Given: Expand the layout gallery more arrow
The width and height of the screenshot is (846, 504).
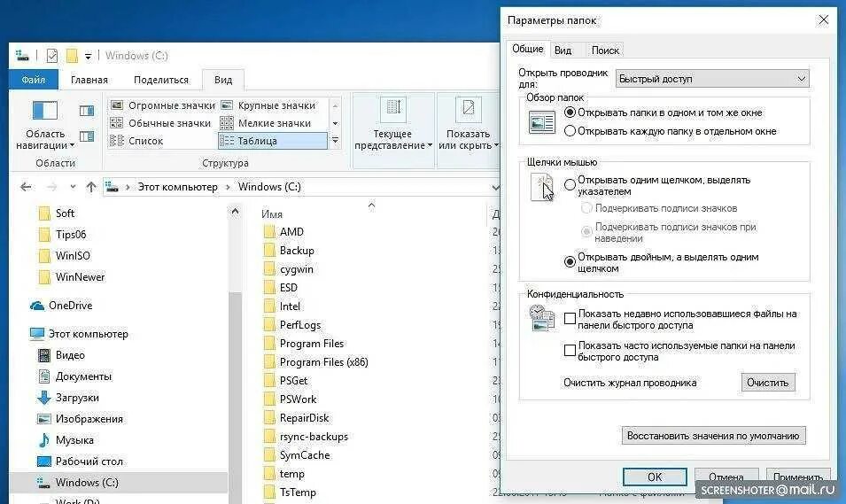Looking at the screenshot, I should coord(335,141).
